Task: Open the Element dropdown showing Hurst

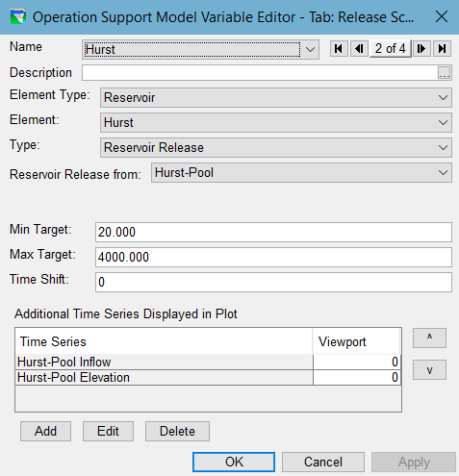Action: tap(276, 122)
